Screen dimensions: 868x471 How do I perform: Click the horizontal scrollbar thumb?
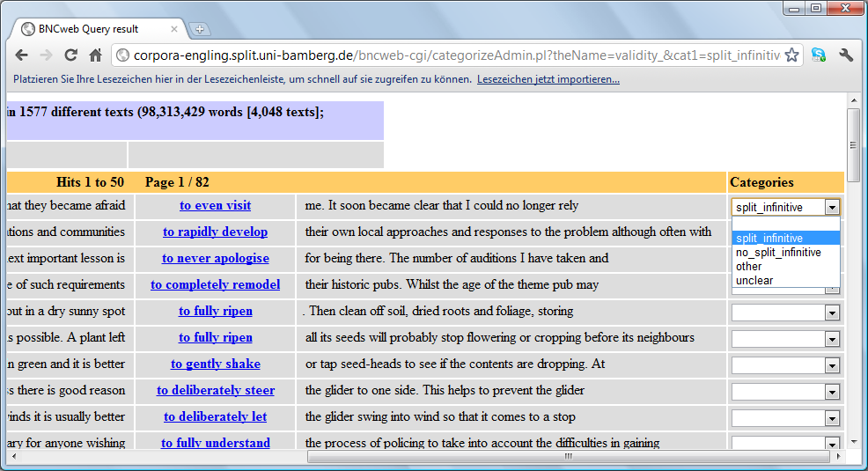(x=568, y=456)
